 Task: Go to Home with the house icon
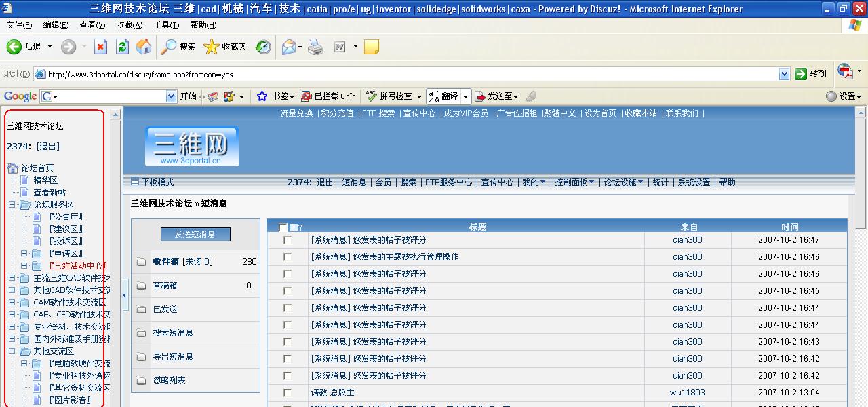click(144, 47)
